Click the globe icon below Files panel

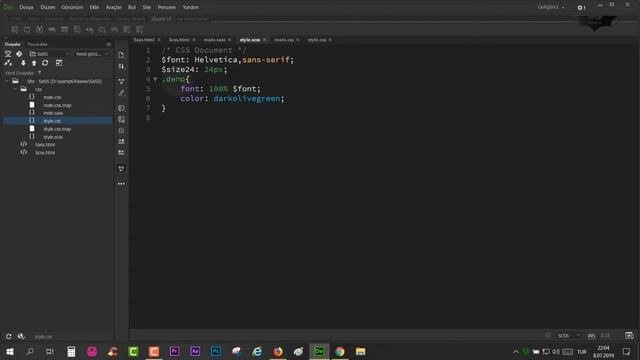coord(21,336)
